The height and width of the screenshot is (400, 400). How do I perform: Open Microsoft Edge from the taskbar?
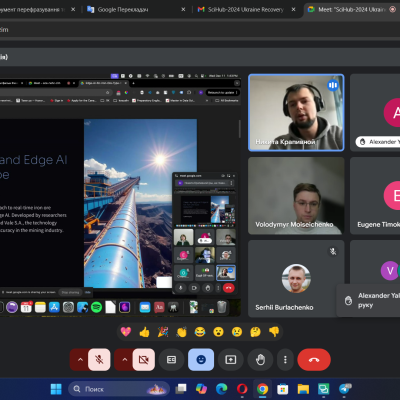[222, 389]
